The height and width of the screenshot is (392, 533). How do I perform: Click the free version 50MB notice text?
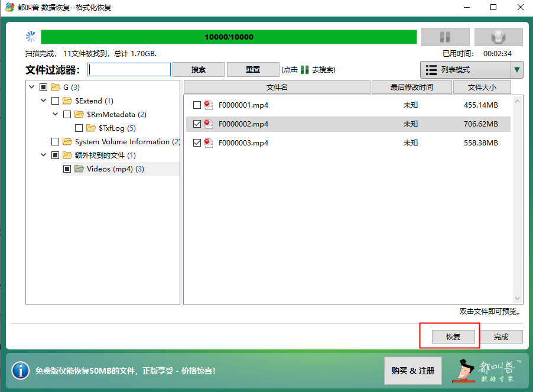[x=125, y=371]
